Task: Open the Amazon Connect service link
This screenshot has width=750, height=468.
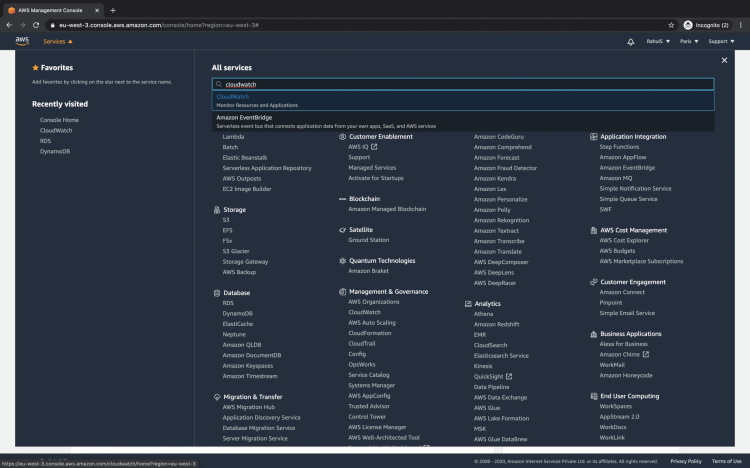Action: (622, 292)
